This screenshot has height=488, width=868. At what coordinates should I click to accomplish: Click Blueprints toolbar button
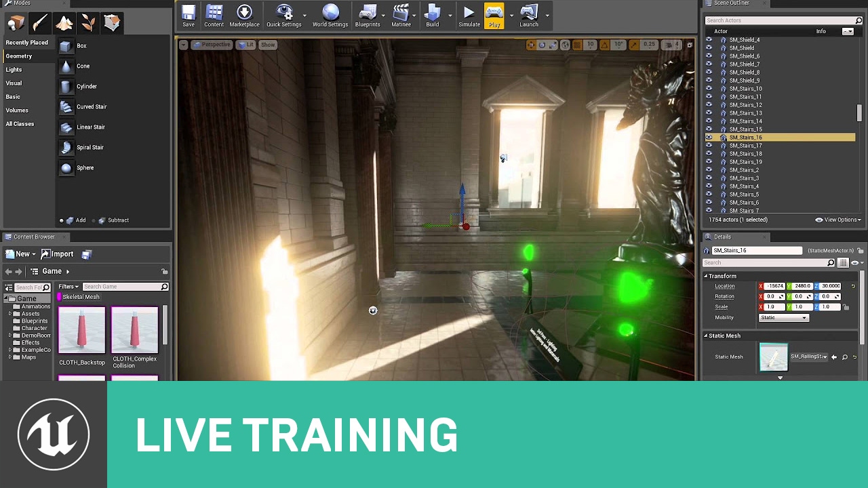click(x=368, y=16)
